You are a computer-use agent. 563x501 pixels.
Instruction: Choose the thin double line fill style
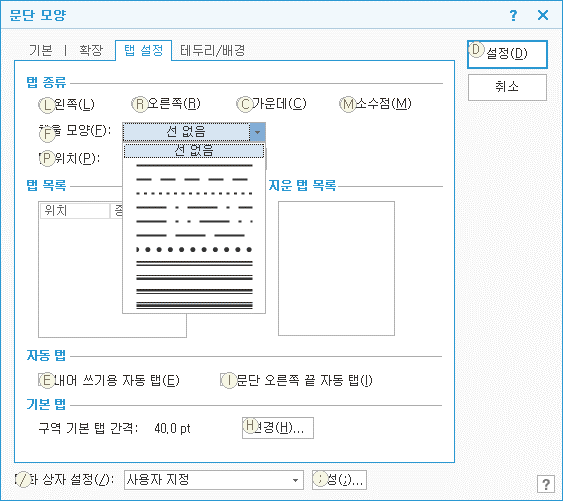[x=194, y=263]
